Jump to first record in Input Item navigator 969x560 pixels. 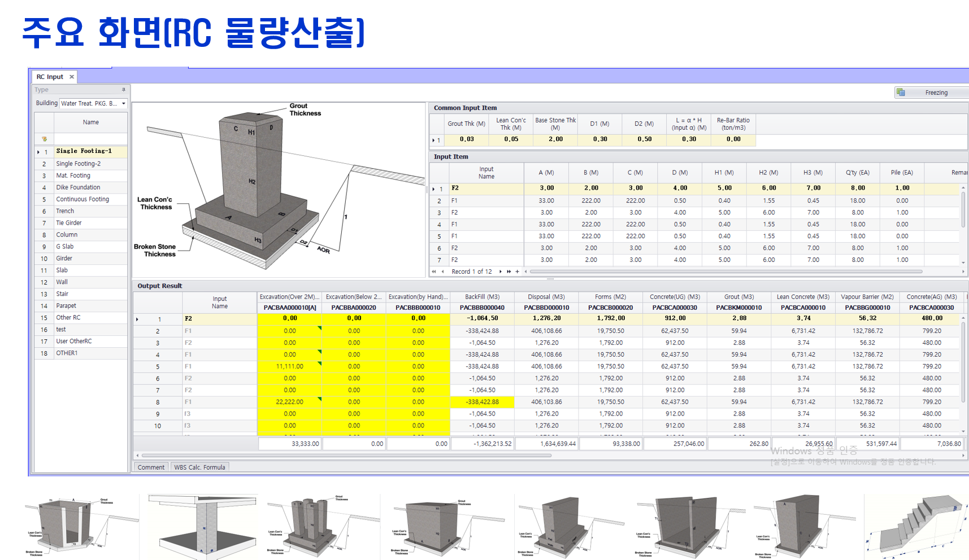(x=434, y=272)
